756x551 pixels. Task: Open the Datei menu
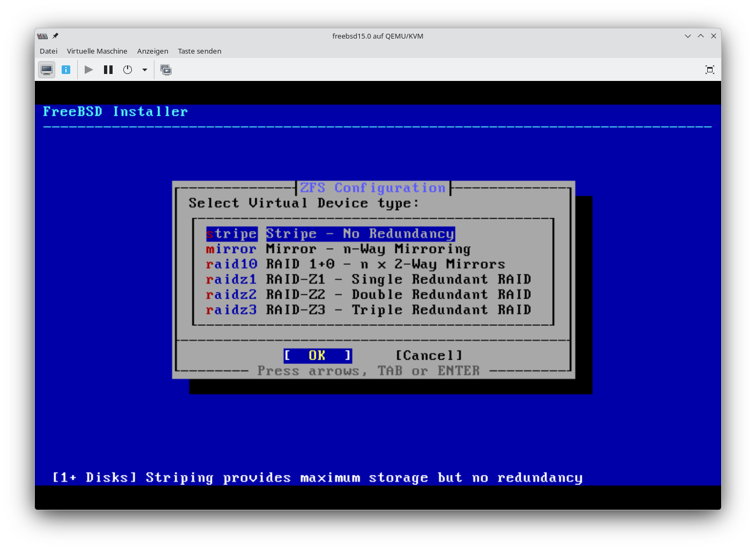click(48, 51)
